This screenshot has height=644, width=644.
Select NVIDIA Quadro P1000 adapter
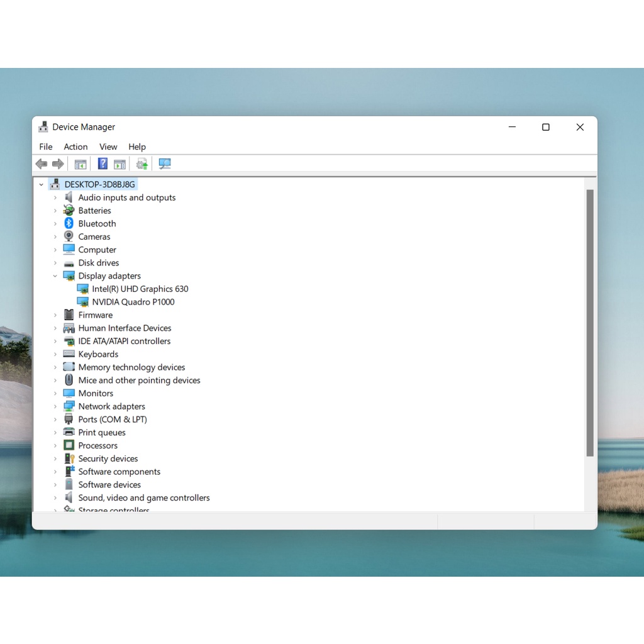point(133,302)
